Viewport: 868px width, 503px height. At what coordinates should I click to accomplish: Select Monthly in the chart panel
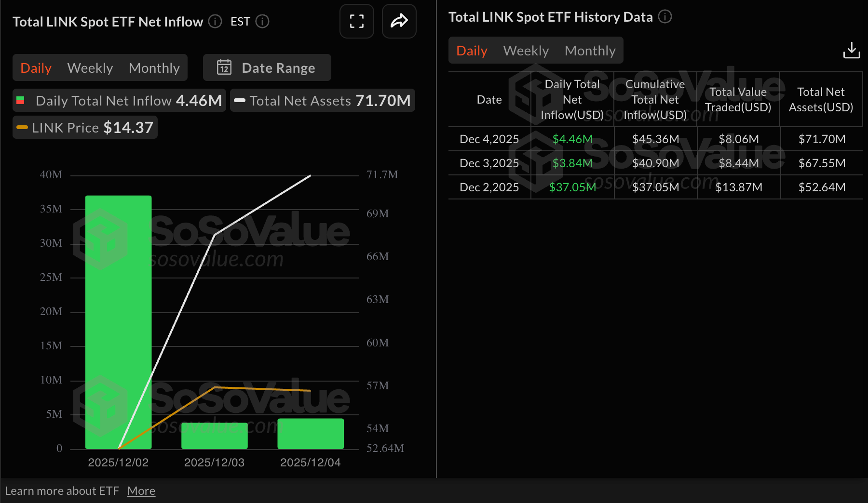154,67
